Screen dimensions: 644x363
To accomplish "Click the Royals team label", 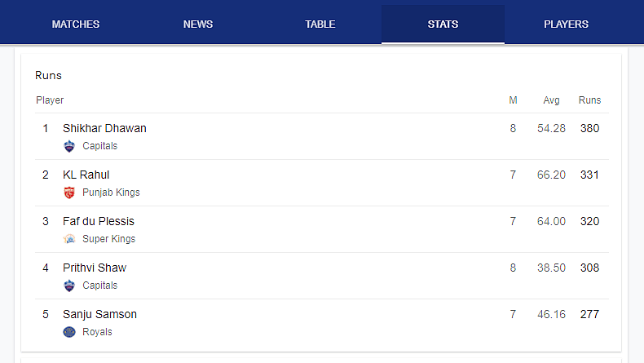I will [x=97, y=332].
